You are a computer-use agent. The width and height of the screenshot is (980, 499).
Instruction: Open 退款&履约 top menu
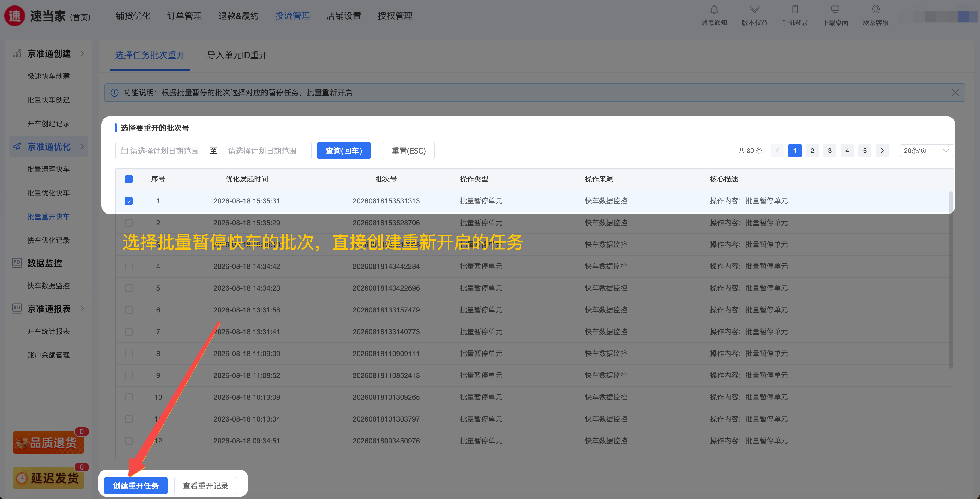click(238, 16)
